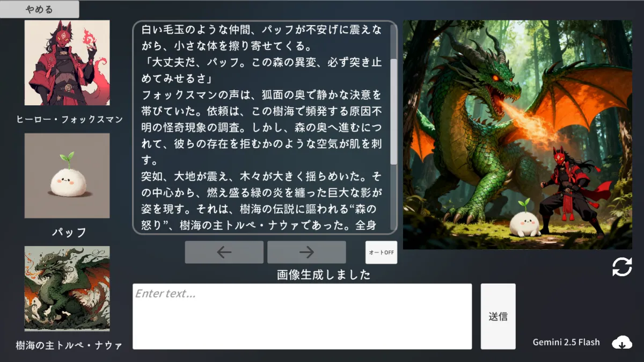Click the cloud download icon

tap(622, 342)
